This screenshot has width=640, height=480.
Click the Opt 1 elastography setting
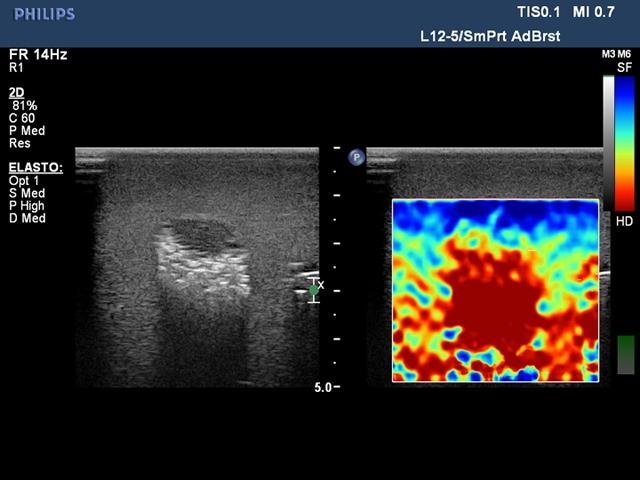tap(24, 180)
